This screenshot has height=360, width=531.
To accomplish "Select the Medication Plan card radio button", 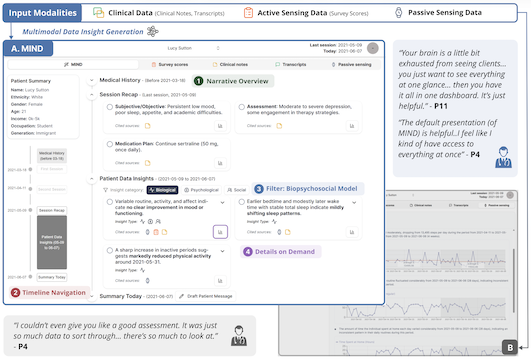I will pos(110,144).
